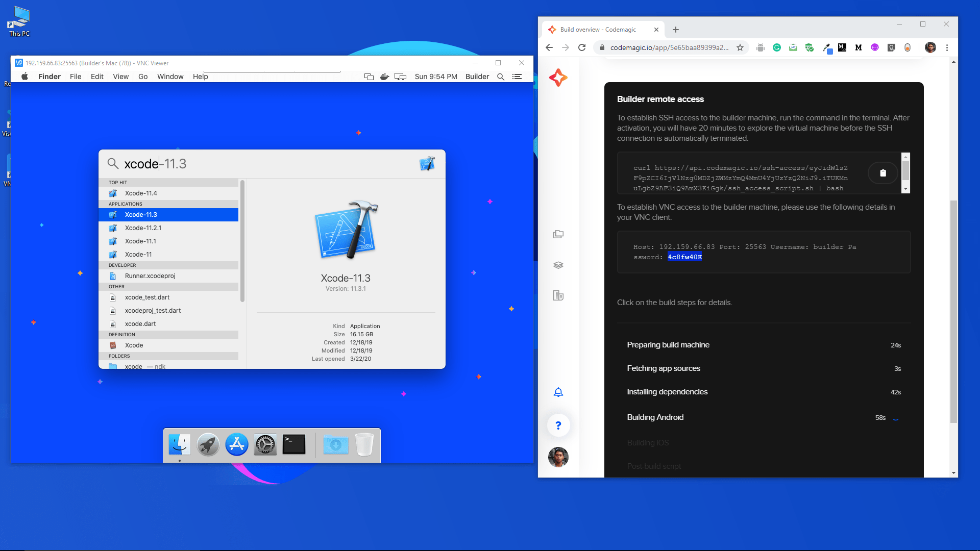Open Notification Center list icon

517,77
